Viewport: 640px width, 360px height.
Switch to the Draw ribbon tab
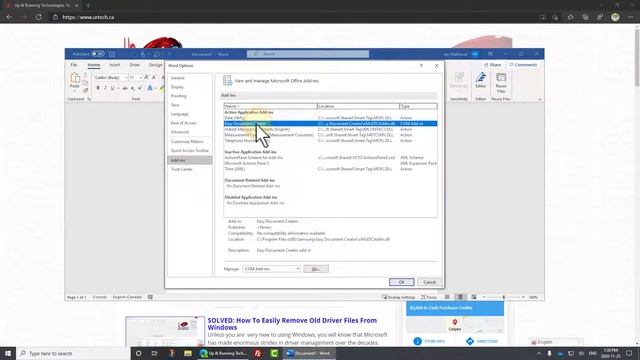click(x=134, y=65)
